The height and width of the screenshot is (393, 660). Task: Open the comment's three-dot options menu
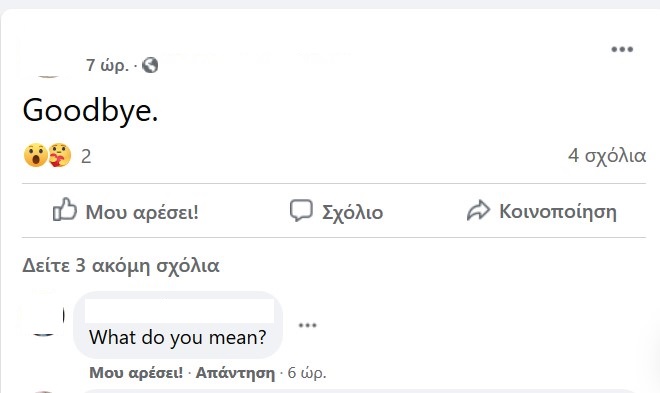click(x=307, y=325)
